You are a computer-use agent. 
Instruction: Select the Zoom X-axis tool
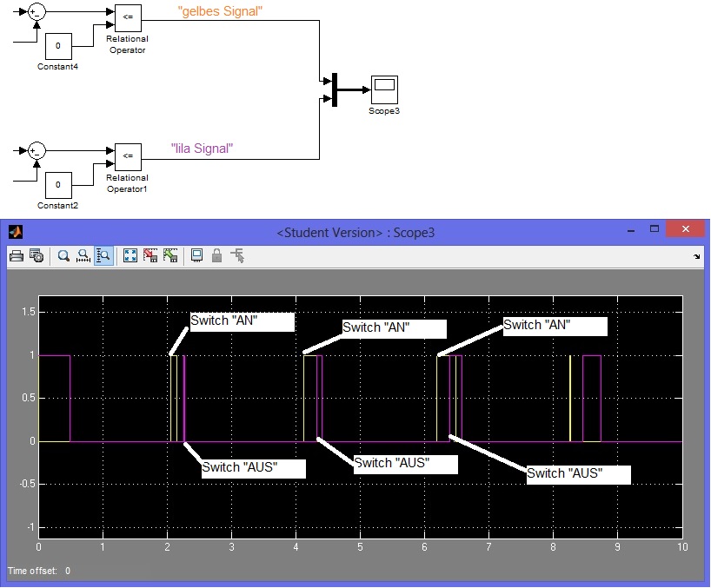click(x=83, y=255)
